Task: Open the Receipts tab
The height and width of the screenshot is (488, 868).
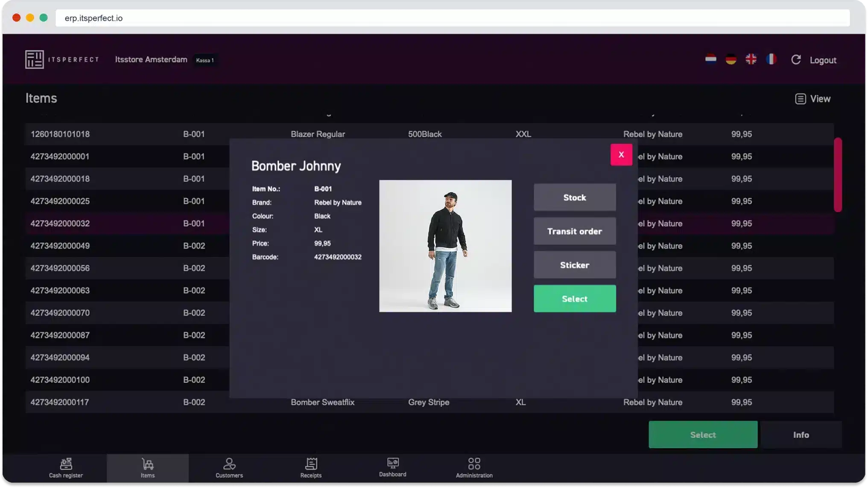Action: [310, 468]
